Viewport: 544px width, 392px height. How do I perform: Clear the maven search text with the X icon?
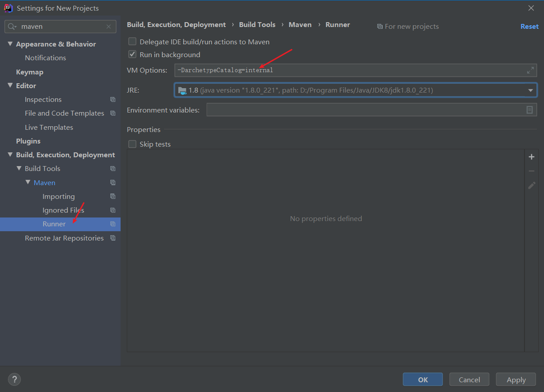[109, 27]
